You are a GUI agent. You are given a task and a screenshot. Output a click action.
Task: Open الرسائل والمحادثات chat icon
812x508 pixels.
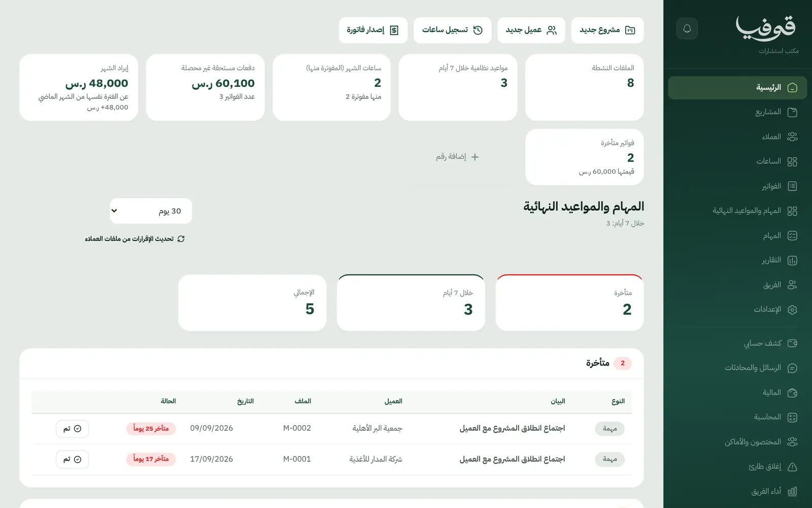click(792, 368)
